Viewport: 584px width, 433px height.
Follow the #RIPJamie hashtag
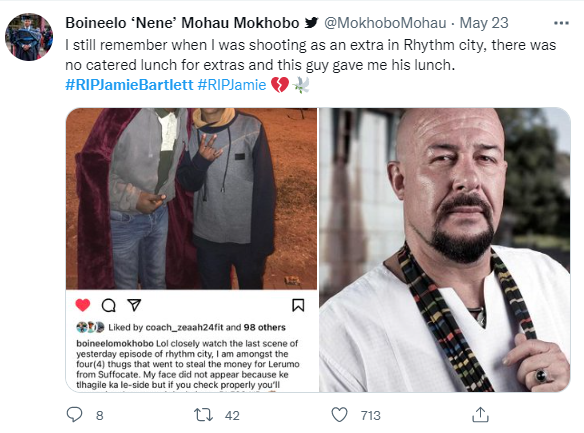[232, 85]
